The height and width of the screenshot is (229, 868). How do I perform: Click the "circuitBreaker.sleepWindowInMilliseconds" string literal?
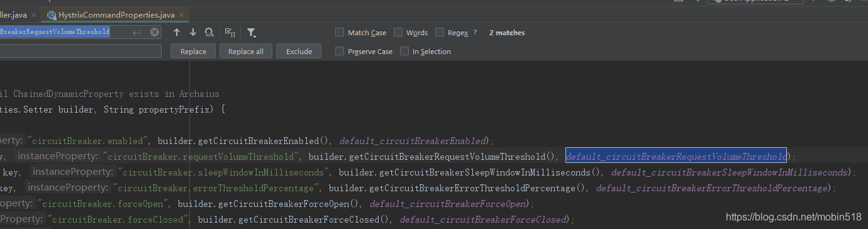223,172
